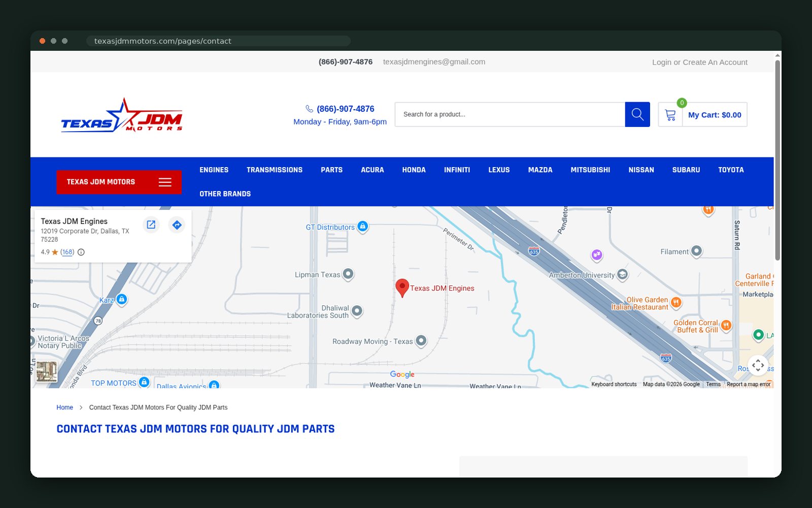The image size is (812, 508).
Task: Select NISSAN in the navigation bar
Action: [641, 170]
